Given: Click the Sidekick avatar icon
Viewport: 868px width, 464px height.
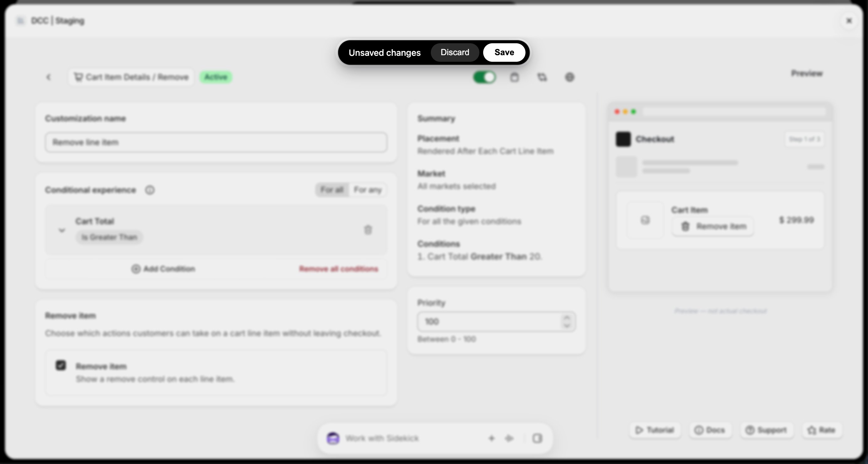Looking at the screenshot, I should pyautogui.click(x=333, y=438).
